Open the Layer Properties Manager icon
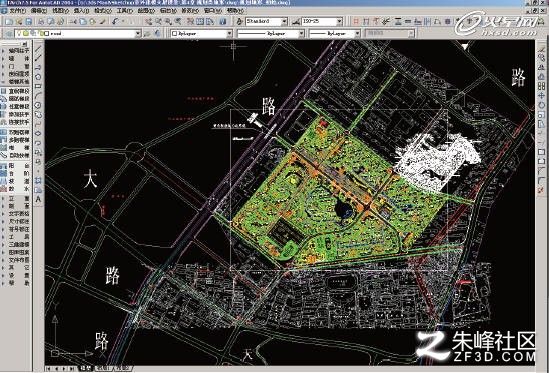Screen dimensions: 549x373 tap(9, 34)
